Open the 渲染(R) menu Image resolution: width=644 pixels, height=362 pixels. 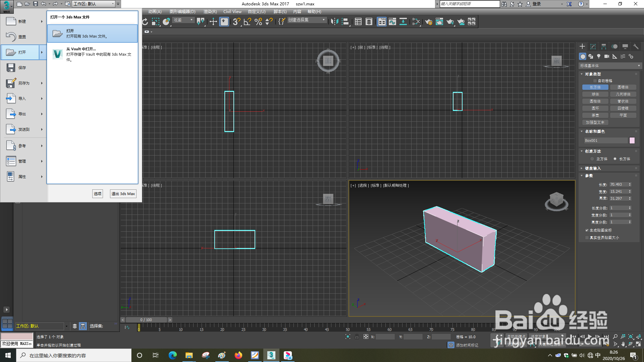pos(211,11)
